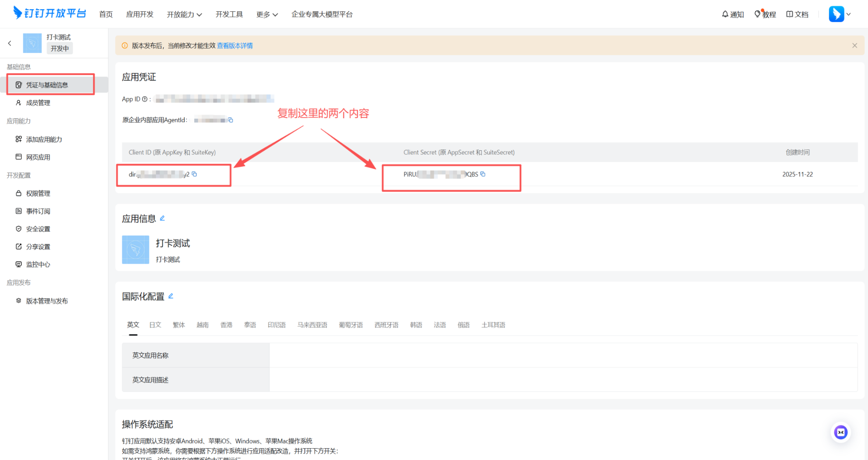Edit the 国际化配置 section
The image size is (868, 460).
(171, 296)
